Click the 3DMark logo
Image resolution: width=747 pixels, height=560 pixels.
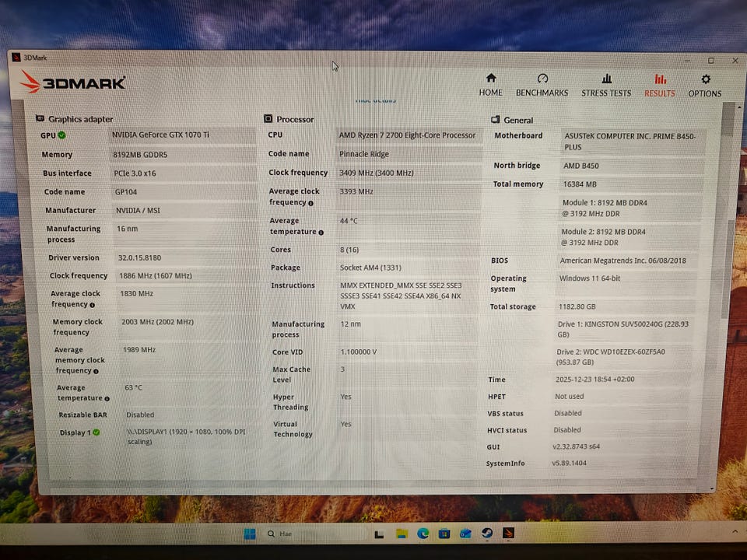tap(72, 82)
